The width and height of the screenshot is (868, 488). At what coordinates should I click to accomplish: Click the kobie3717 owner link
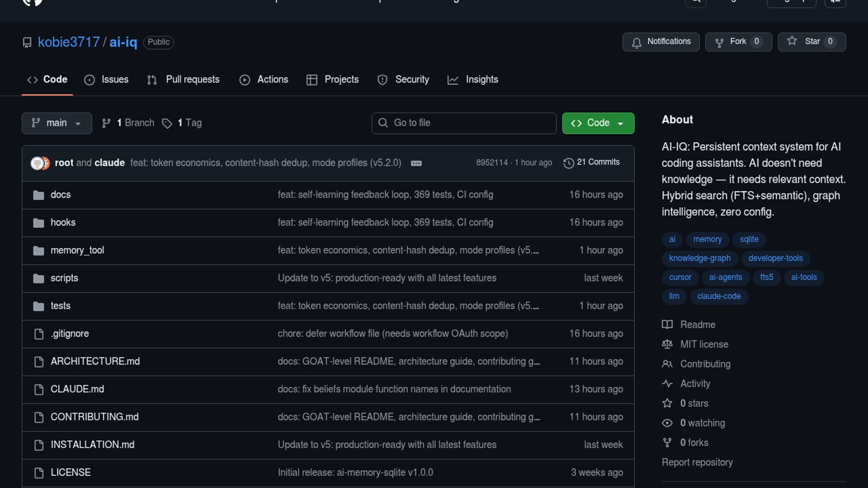click(69, 42)
